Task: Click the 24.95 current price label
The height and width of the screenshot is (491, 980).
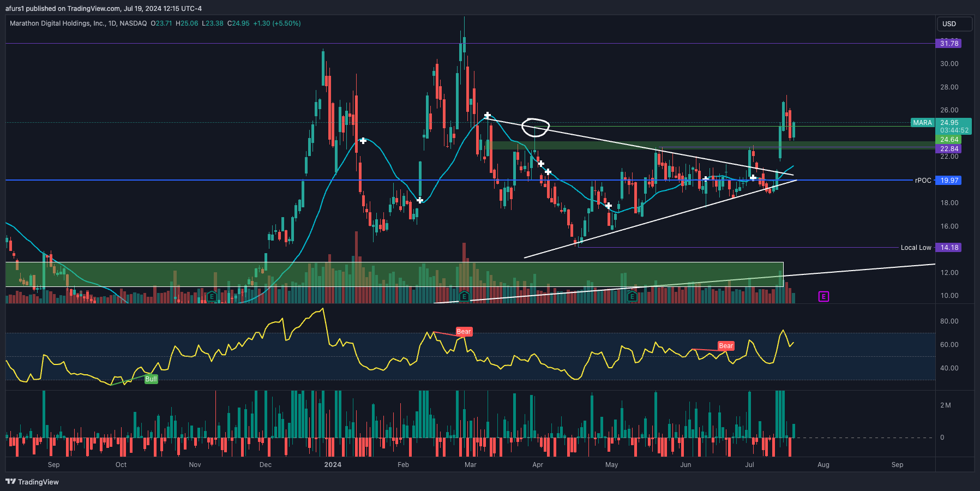Action: tap(949, 123)
